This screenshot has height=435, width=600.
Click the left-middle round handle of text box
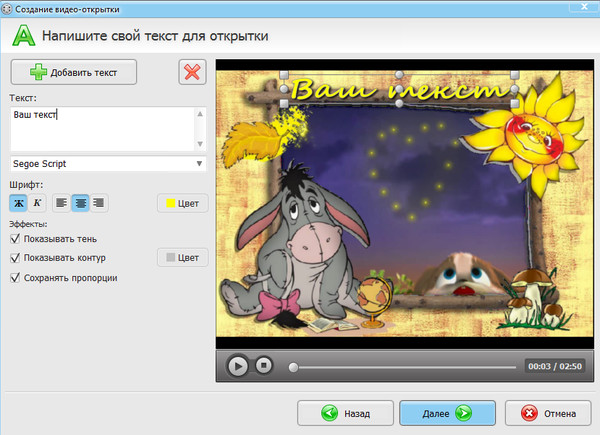coord(284,89)
